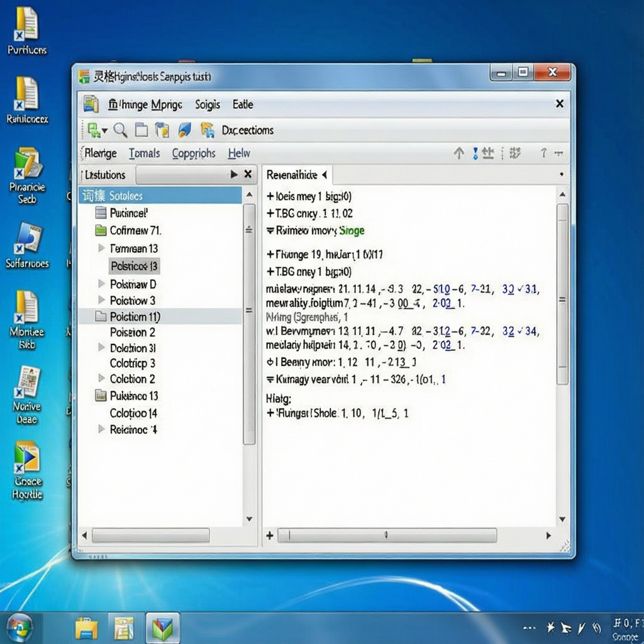
Task: Expand the Polstnaw D tree node
Action: (x=101, y=284)
